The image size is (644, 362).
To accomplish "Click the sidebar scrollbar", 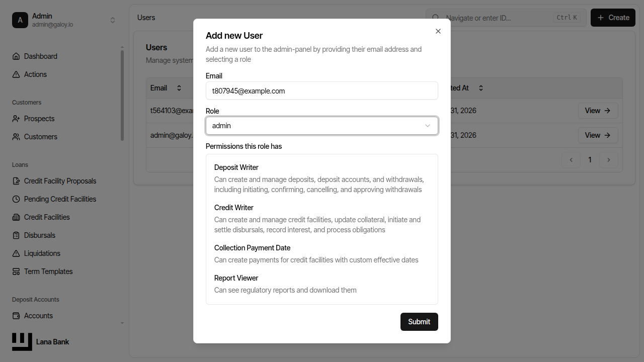I will [x=122, y=96].
